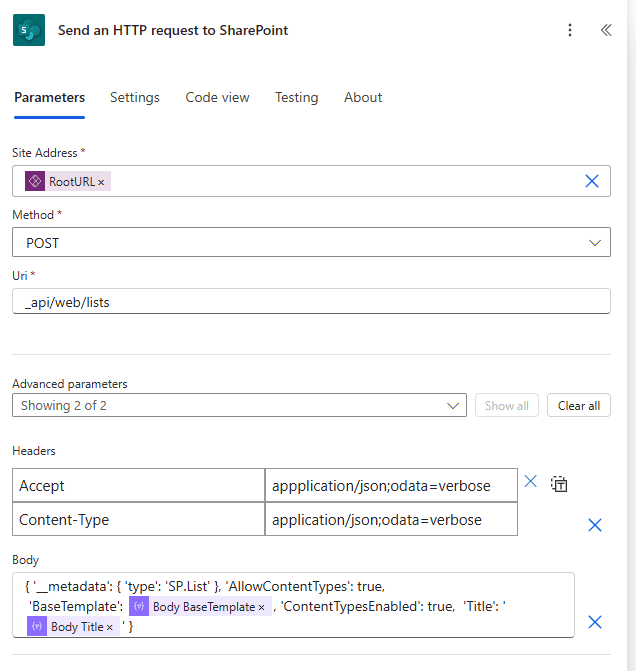Viewport: 636px width, 671px height.
Task: Edit the Content-Type header value field
Action: click(x=391, y=520)
